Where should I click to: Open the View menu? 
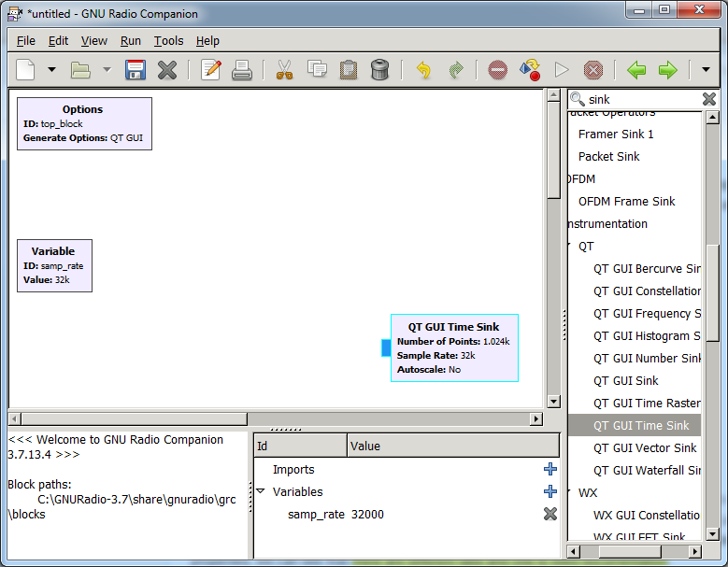click(x=94, y=41)
